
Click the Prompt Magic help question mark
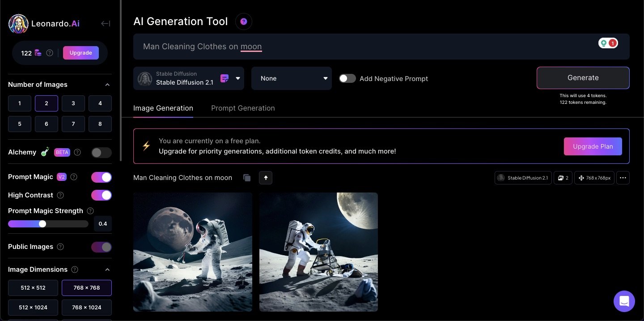(x=74, y=177)
